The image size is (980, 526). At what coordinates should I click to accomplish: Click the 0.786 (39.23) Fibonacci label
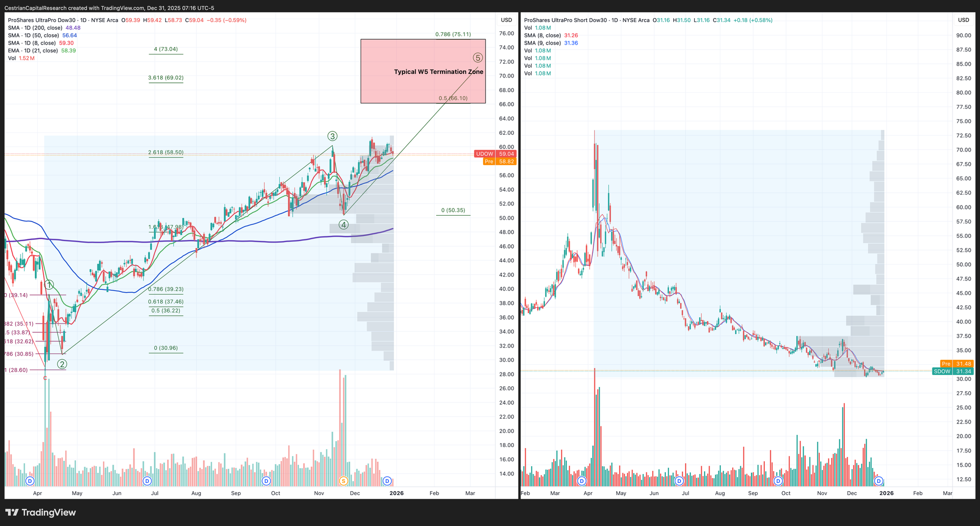[166, 289]
